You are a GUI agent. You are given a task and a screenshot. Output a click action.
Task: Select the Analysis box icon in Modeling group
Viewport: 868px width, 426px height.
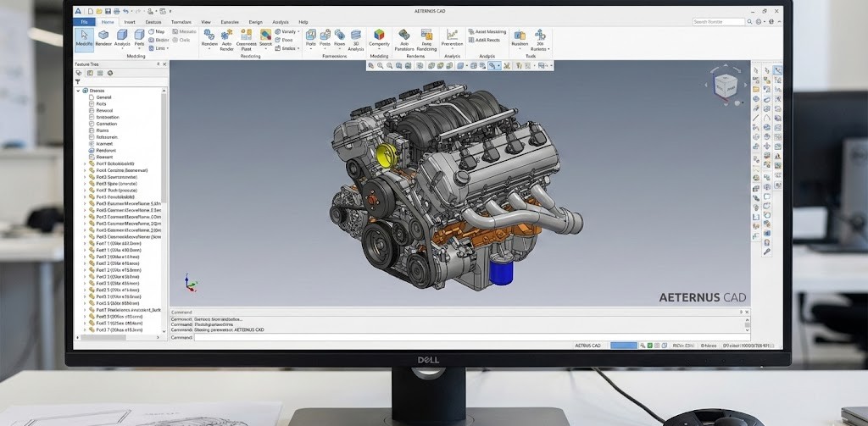[x=122, y=36]
